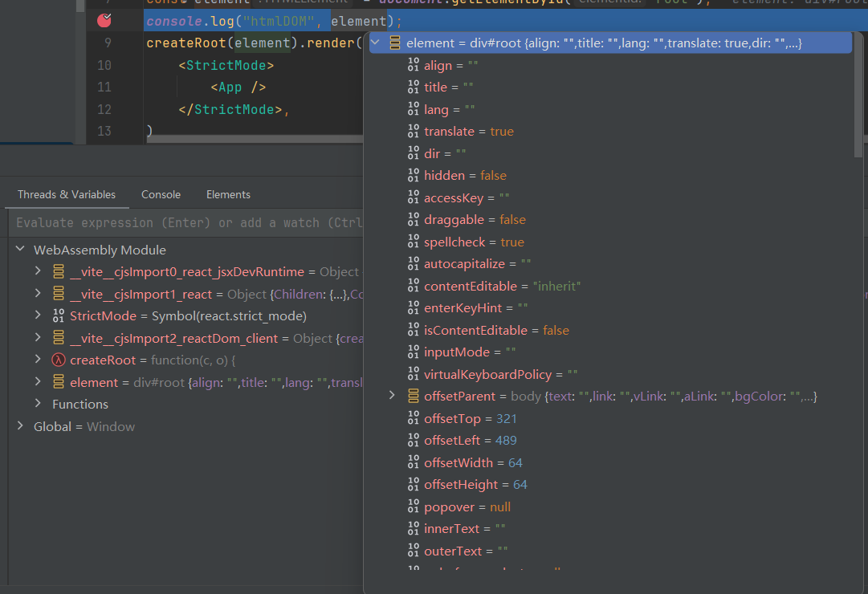
Task: Switch to the Threads & Variables tab
Action: click(67, 194)
